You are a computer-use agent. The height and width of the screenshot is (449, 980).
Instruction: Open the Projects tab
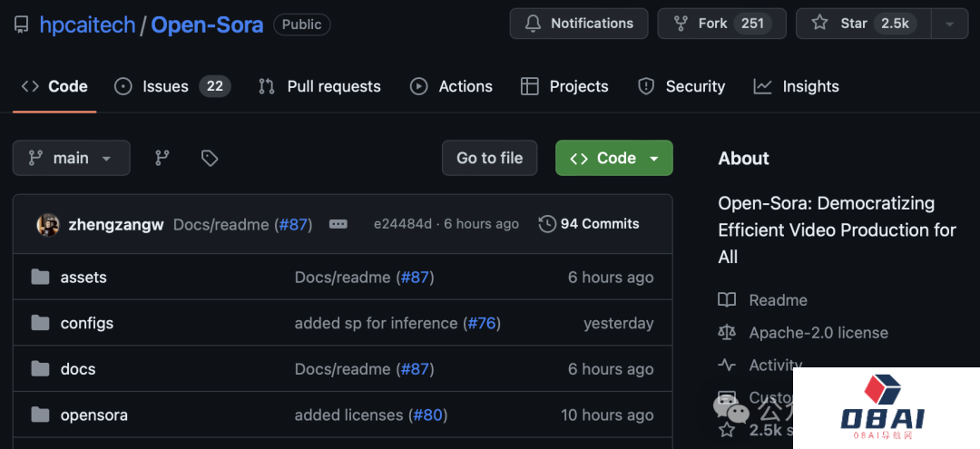564,86
